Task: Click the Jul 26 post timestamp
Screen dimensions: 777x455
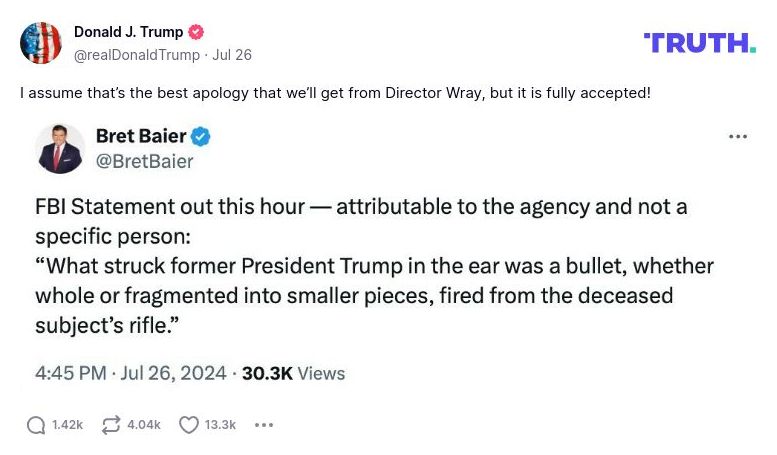Action: pyautogui.click(x=231, y=55)
